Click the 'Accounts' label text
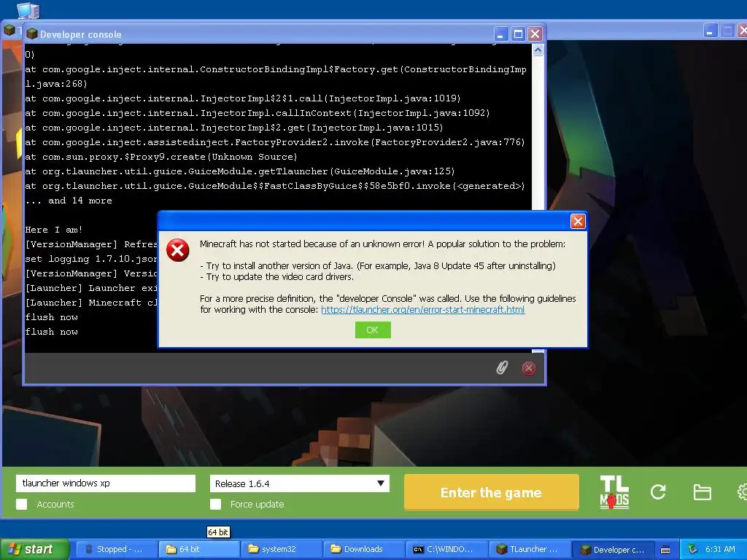Screen dimensions: 747x560 click(x=55, y=505)
